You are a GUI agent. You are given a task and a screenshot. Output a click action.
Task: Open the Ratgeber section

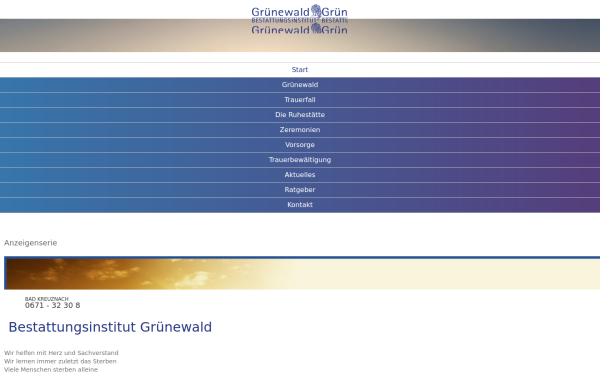coord(300,190)
